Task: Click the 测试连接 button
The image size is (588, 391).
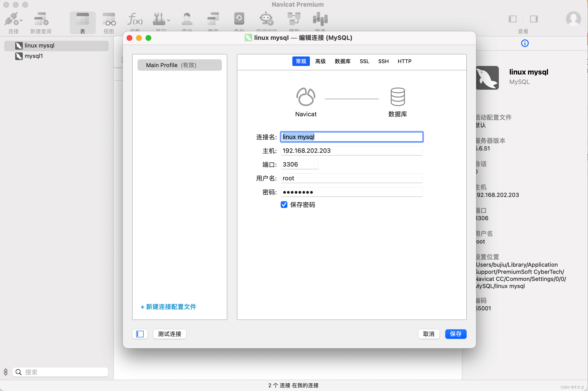Action: 170,334
